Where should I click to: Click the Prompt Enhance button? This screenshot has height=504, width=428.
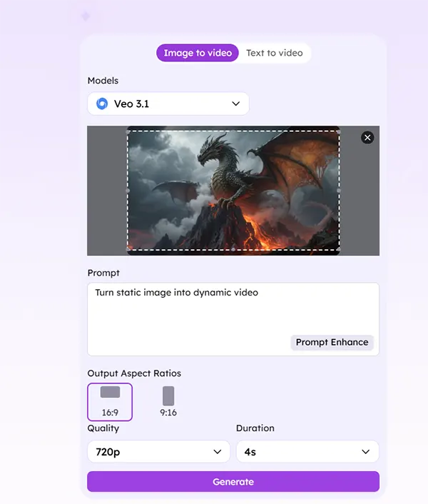[x=332, y=343]
